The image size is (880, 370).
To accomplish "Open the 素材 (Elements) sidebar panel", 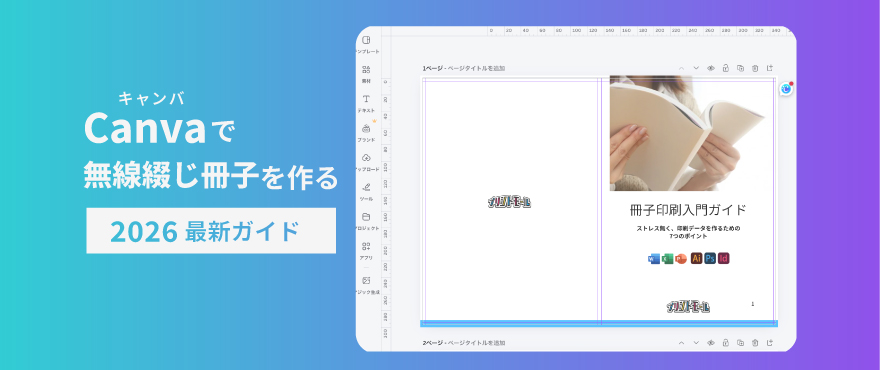I will (366, 74).
